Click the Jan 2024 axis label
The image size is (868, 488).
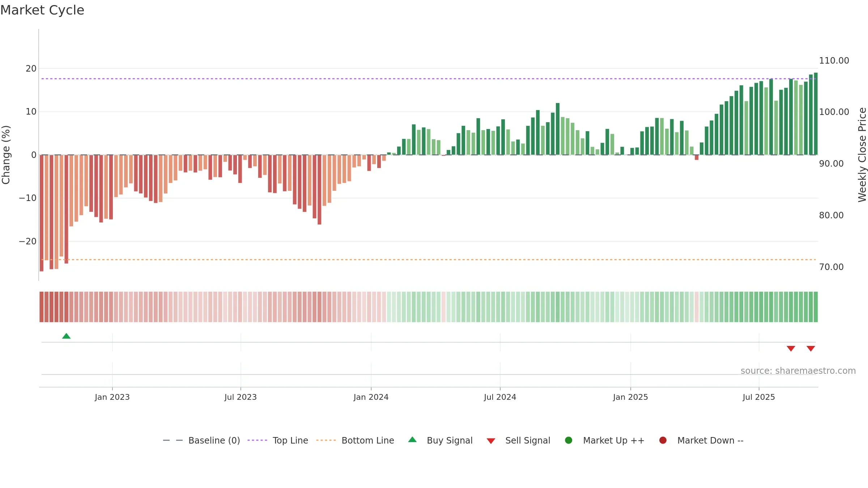click(371, 397)
